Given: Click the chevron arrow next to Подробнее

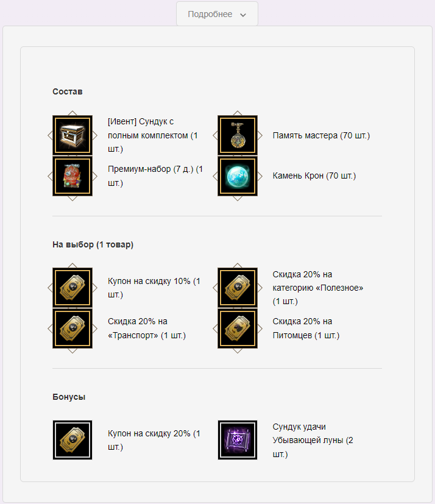Looking at the screenshot, I should (x=243, y=15).
